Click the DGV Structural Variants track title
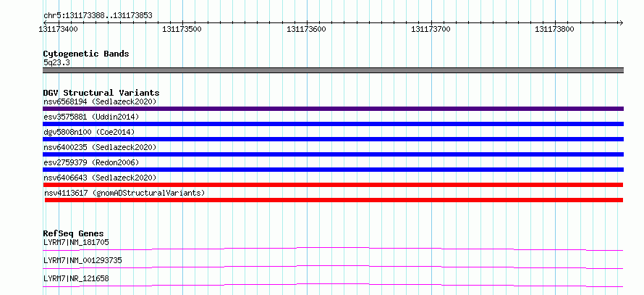This screenshot has height=295, width=644. (101, 93)
